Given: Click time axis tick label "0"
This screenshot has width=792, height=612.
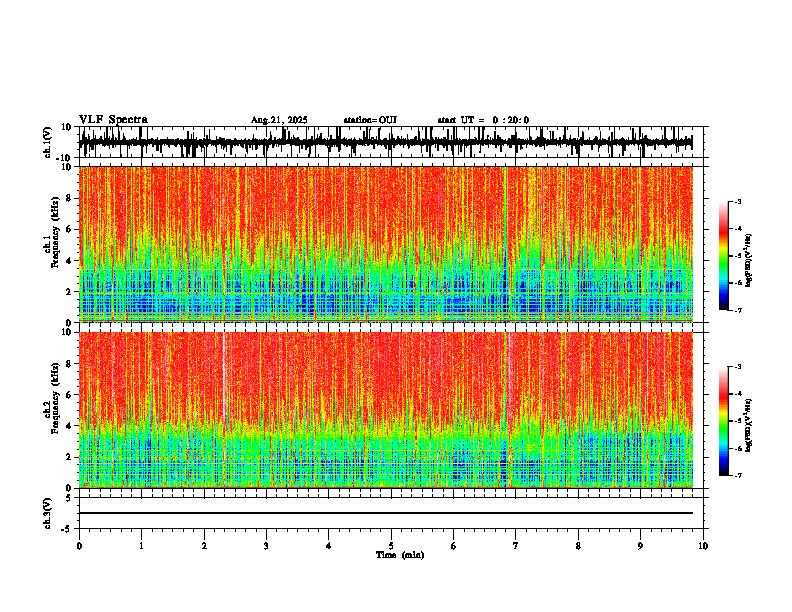Looking at the screenshot, I should [x=79, y=546].
